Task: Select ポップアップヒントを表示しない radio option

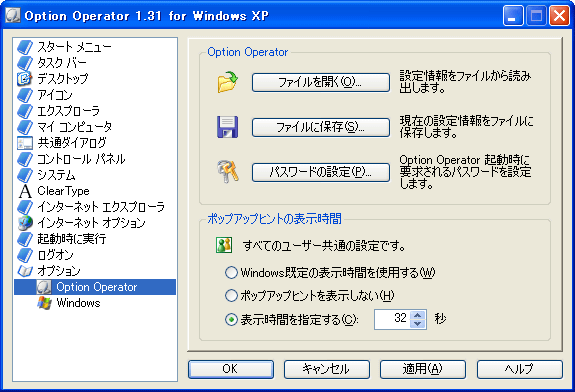Action: click(x=231, y=296)
